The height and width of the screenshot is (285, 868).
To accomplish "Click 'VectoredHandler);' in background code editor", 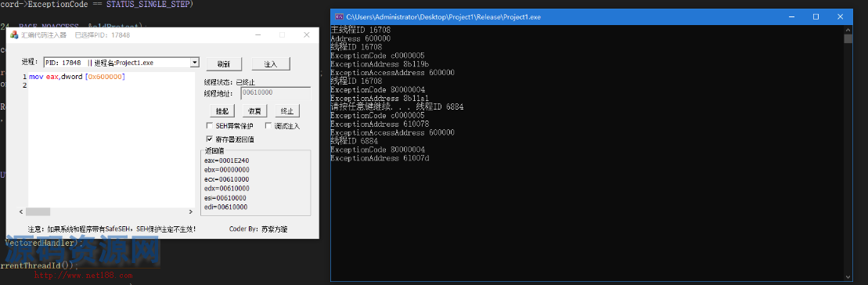I will [44, 243].
